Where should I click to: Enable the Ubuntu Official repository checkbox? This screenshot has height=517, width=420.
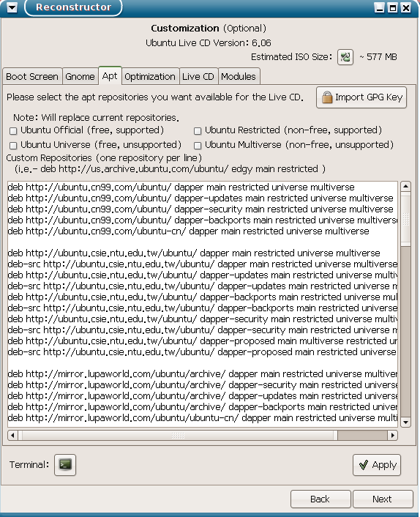[13, 131]
